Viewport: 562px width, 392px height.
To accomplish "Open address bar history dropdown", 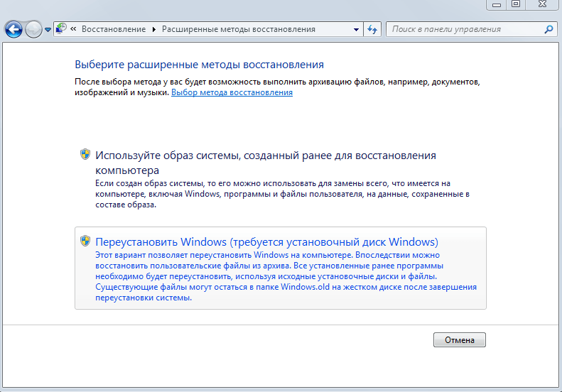I will 356,29.
